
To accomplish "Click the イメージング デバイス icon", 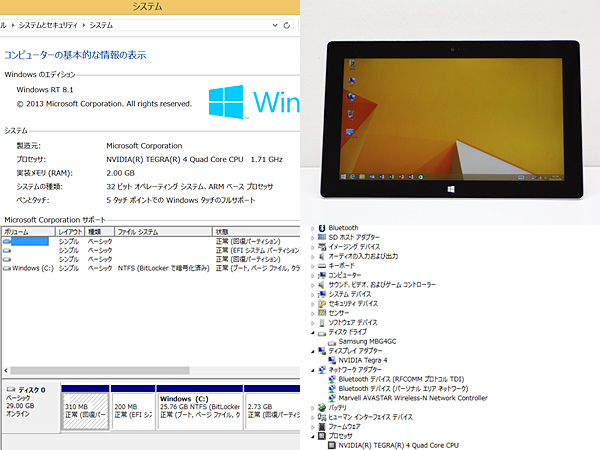I will (x=322, y=247).
